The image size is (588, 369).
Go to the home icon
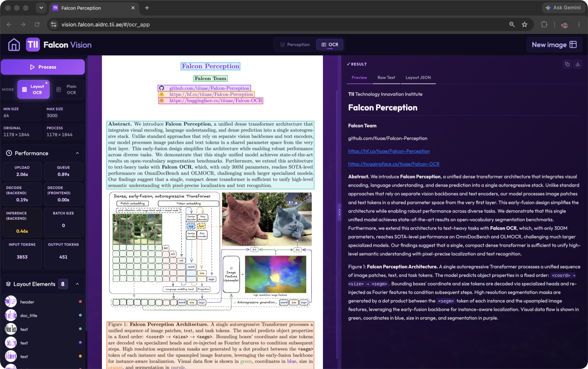tap(14, 45)
